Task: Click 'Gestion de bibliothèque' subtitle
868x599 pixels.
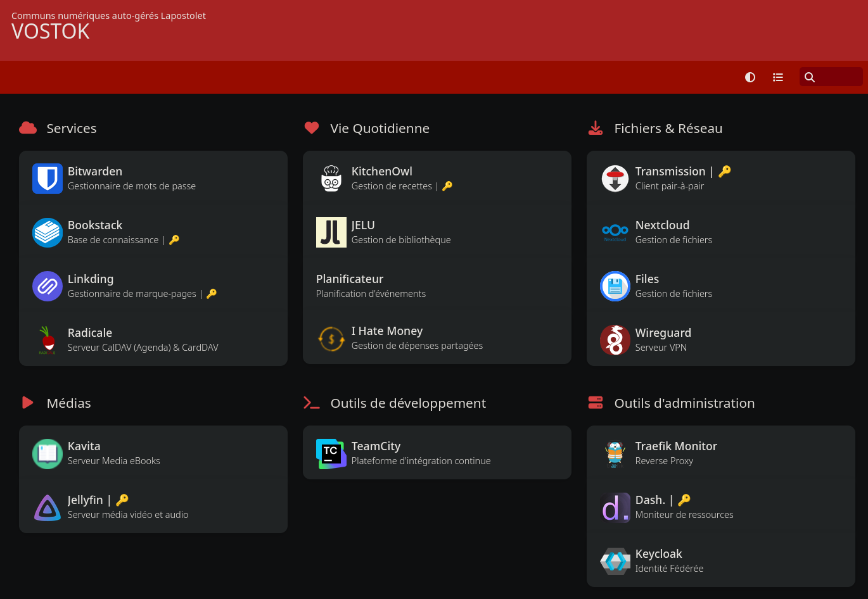Action: point(401,240)
